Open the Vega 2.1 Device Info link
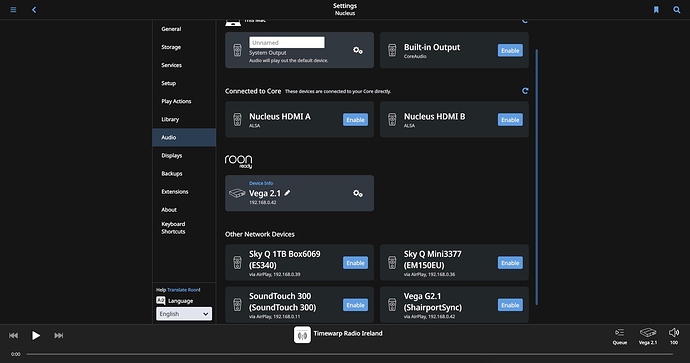The image size is (690, 363). pyautogui.click(x=261, y=183)
